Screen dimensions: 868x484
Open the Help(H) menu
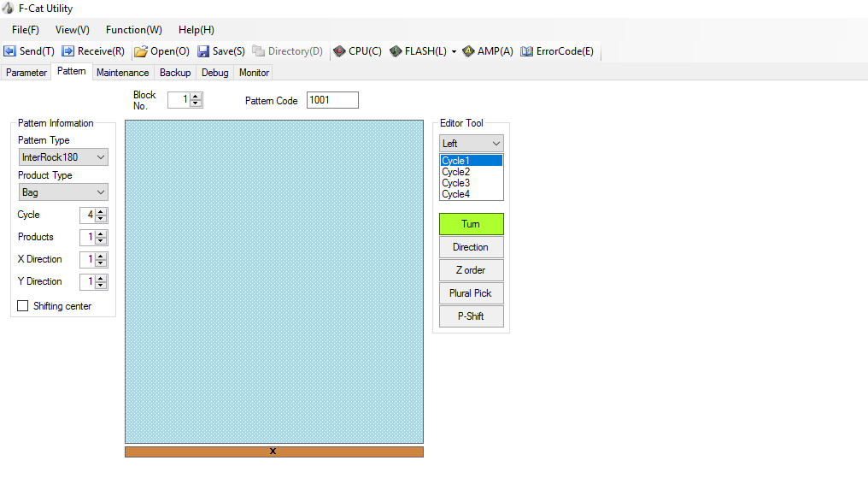point(196,30)
